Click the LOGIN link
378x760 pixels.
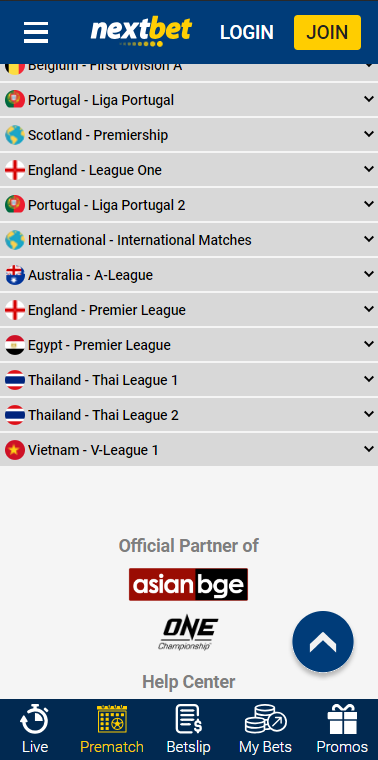click(247, 32)
